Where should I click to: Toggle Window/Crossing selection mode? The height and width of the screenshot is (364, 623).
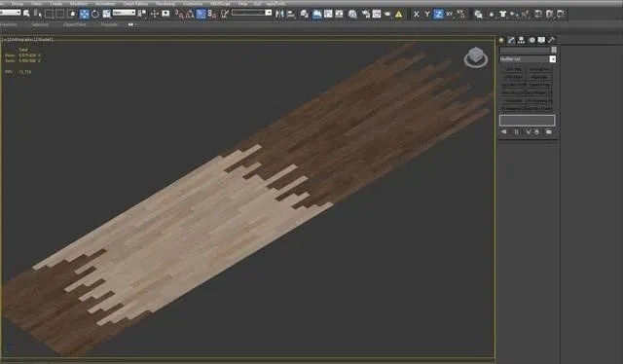tap(72, 14)
